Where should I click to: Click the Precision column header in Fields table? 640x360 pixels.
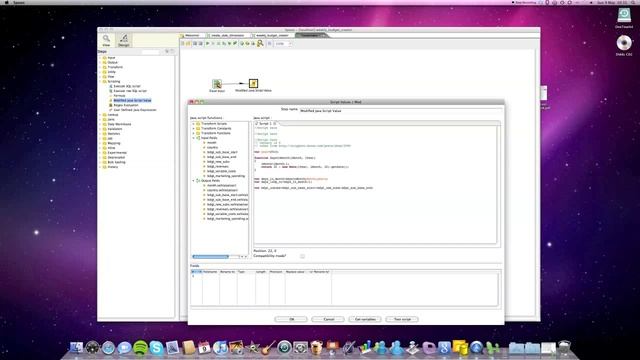coord(276,272)
